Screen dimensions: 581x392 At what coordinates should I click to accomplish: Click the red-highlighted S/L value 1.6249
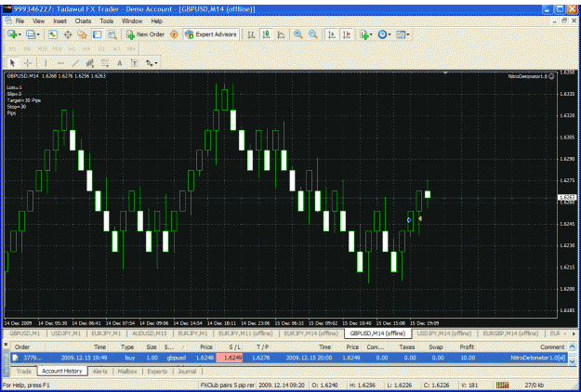(x=230, y=358)
